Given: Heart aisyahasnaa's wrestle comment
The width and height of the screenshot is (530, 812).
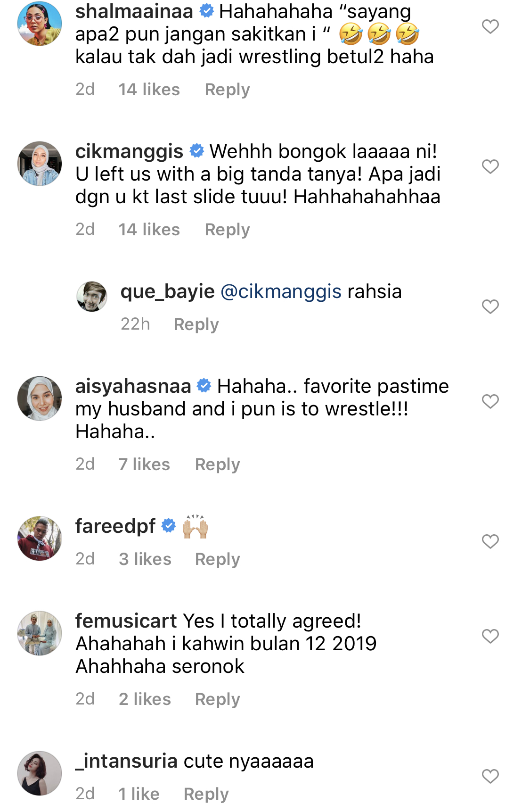Looking at the screenshot, I should [x=490, y=401].
